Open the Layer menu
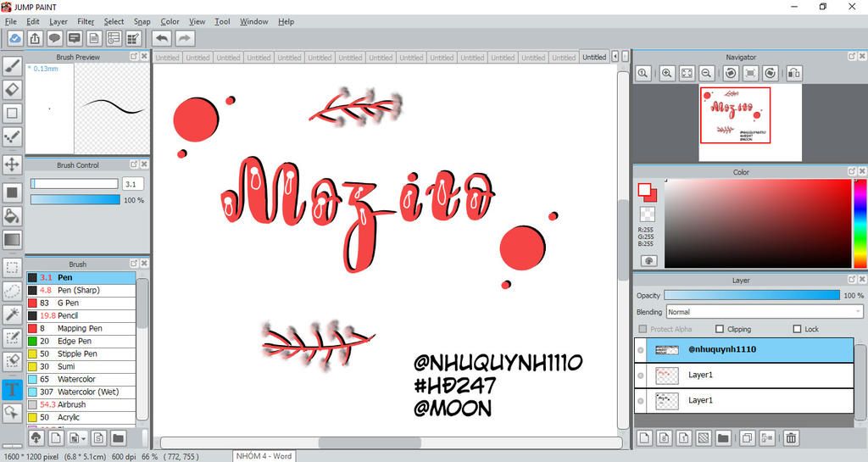Screen dimensions: 868x462 coord(58,21)
